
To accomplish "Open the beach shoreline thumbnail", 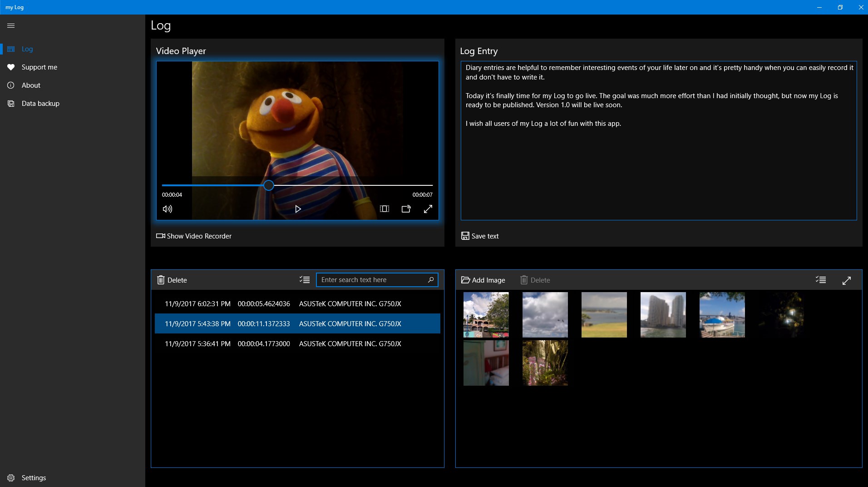I will (x=604, y=315).
